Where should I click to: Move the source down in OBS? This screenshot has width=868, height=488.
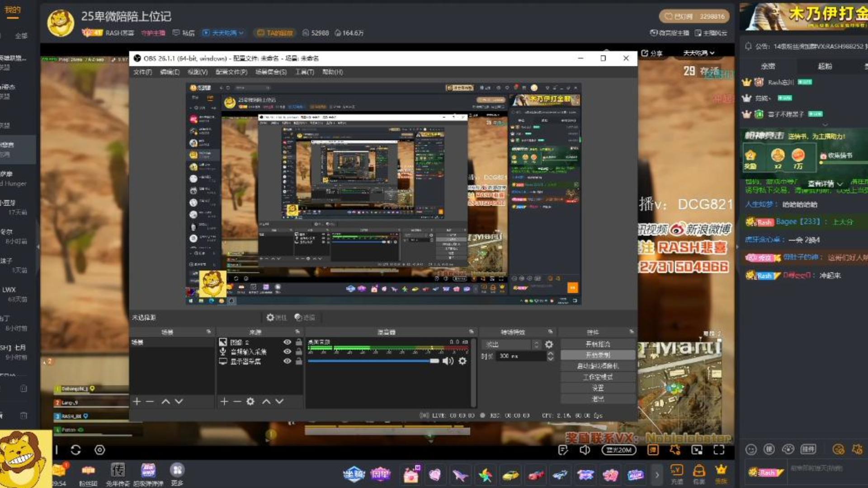point(279,401)
